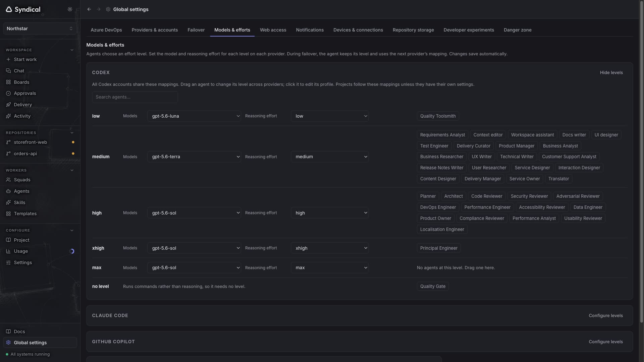Screen dimensions: 644x362
Task: Click the Quality Gate agent chip
Action: [433, 286]
